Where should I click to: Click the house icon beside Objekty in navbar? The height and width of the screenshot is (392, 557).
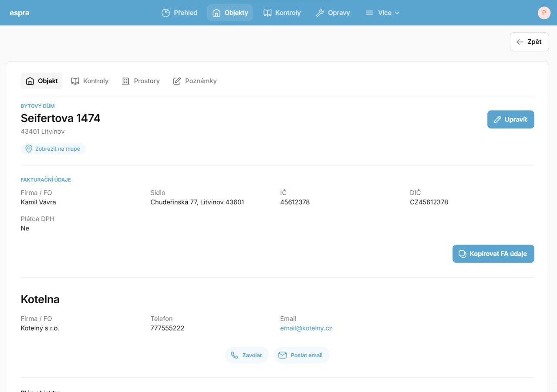(216, 13)
